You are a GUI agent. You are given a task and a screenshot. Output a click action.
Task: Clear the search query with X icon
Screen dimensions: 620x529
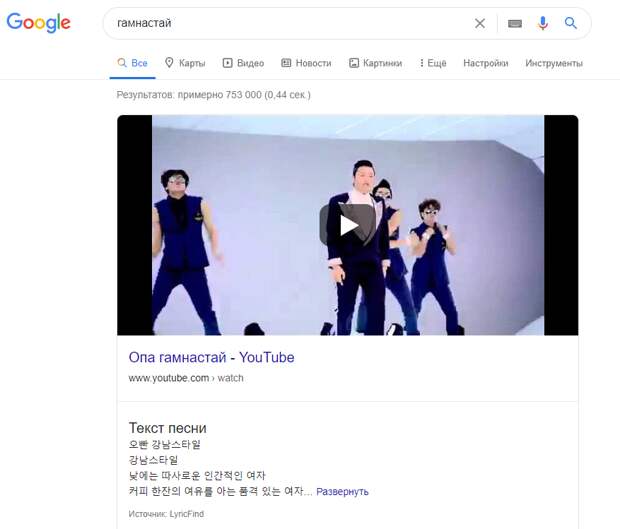tap(480, 23)
